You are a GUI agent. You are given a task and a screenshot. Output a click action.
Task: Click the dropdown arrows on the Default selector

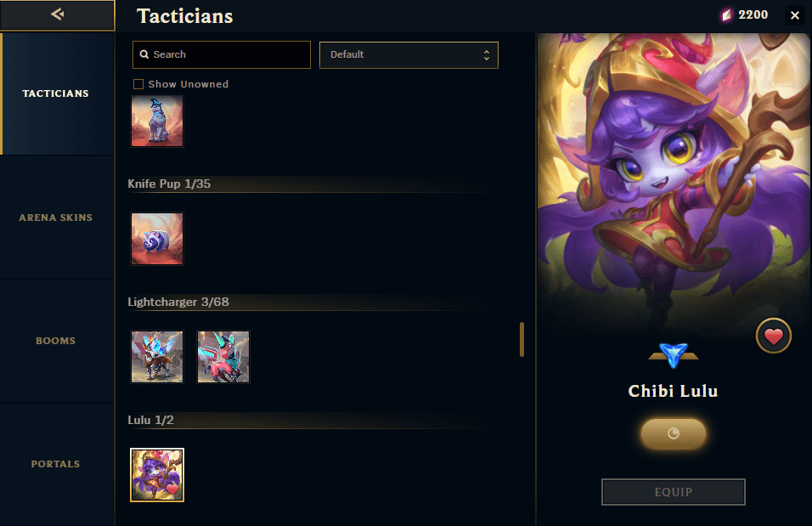click(x=487, y=55)
